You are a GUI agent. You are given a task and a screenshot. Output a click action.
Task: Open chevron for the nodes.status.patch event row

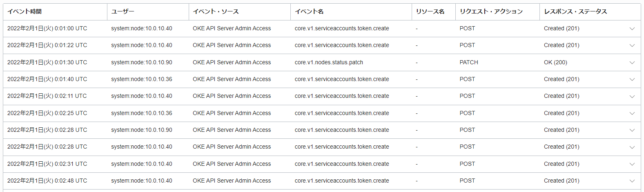pos(632,63)
